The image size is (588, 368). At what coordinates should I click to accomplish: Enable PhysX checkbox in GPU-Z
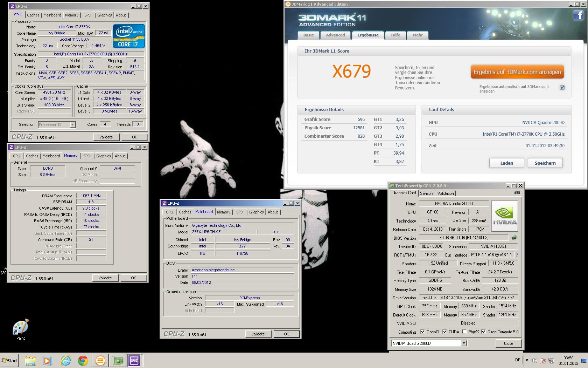pos(464,332)
